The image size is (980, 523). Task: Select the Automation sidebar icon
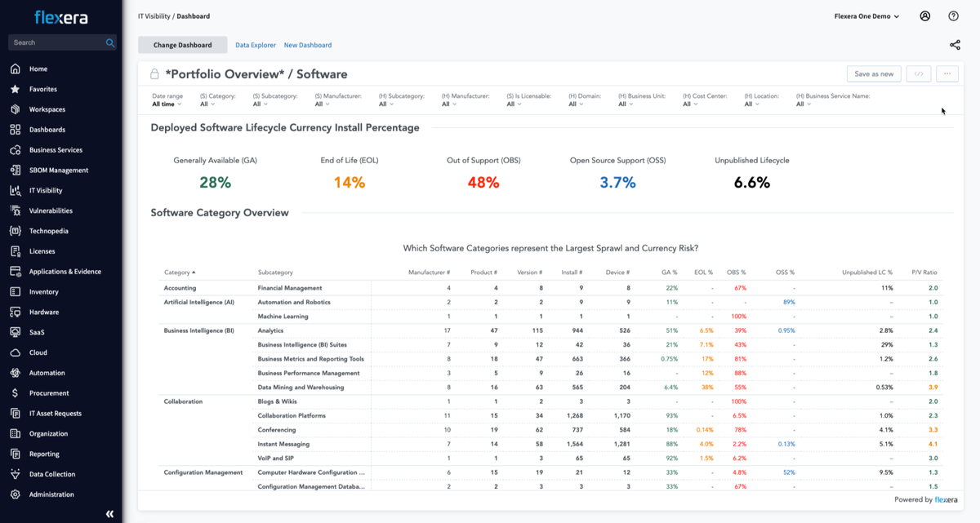click(x=16, y=373)
